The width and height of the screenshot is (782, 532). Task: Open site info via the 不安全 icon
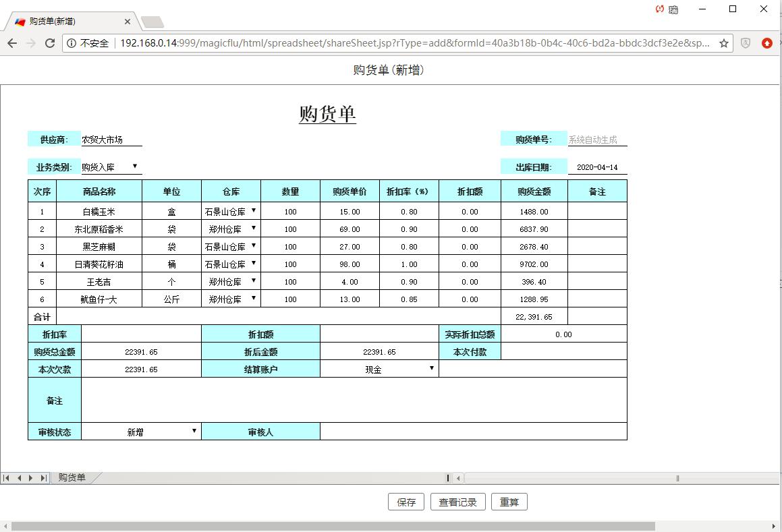[x=72, y=42]
